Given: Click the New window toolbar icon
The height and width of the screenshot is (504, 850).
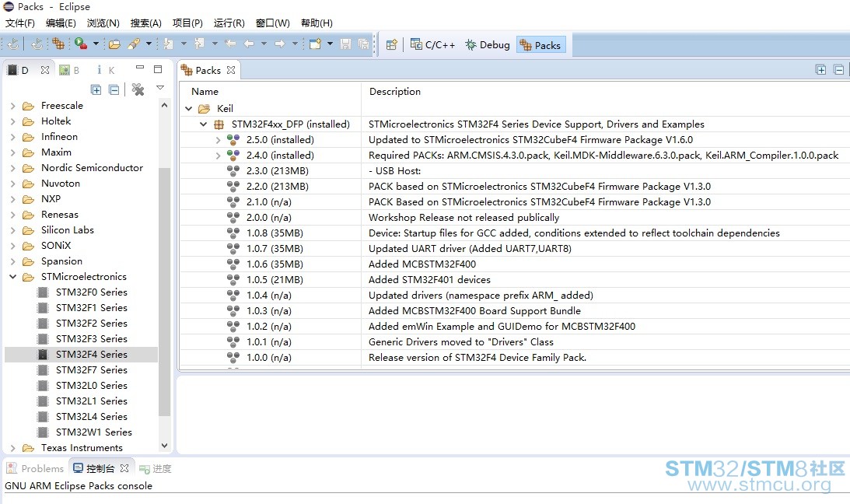Looking at the screenshot, I should [x=315, y=44].
